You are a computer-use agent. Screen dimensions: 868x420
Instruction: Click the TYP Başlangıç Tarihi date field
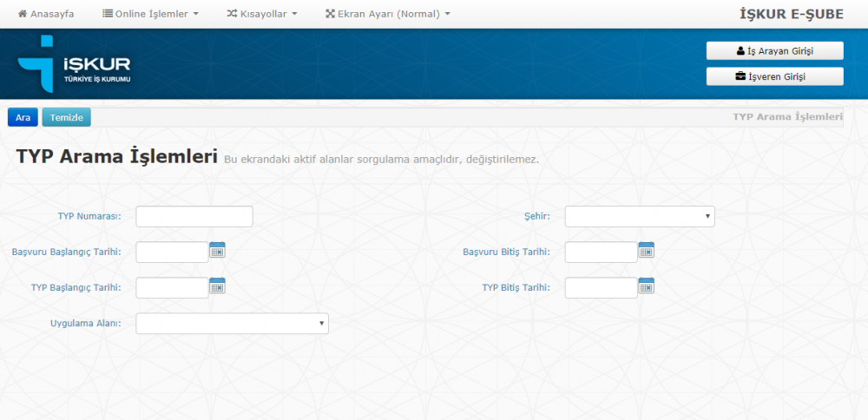coord(172,287)
